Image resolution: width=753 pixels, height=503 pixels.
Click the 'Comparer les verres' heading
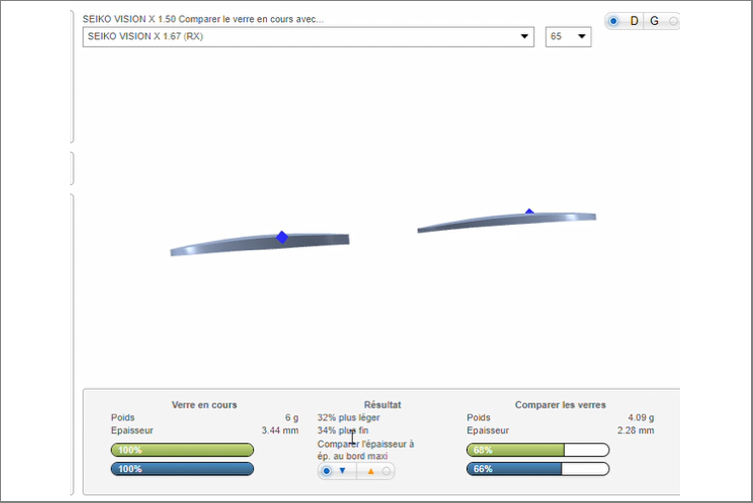coord(560,405)
